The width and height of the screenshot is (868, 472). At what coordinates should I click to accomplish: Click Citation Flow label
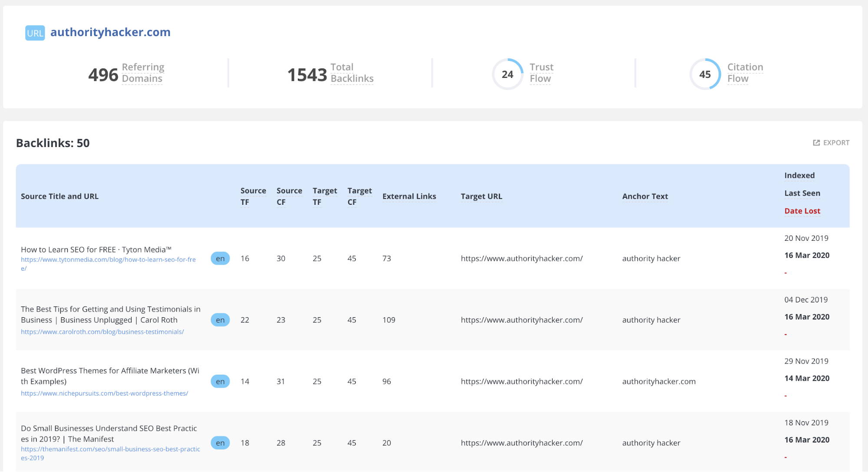(x=745, y=73)
